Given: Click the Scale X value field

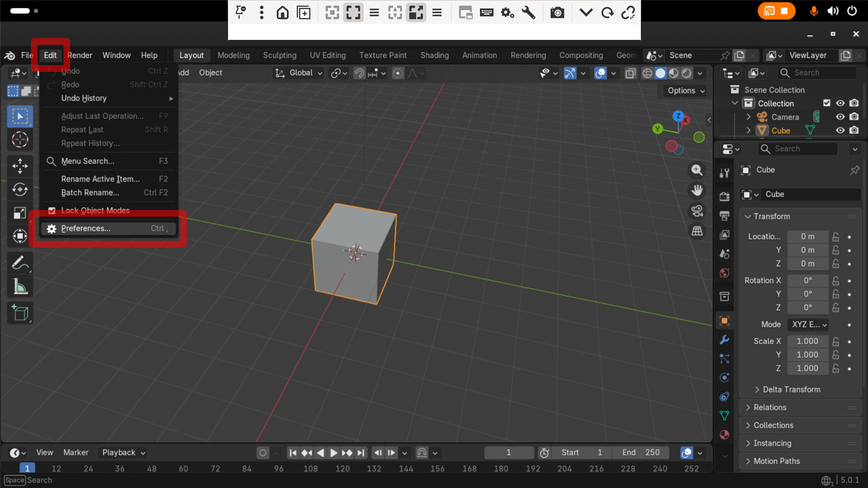Looking at the screenshot, I should (807, 341).
